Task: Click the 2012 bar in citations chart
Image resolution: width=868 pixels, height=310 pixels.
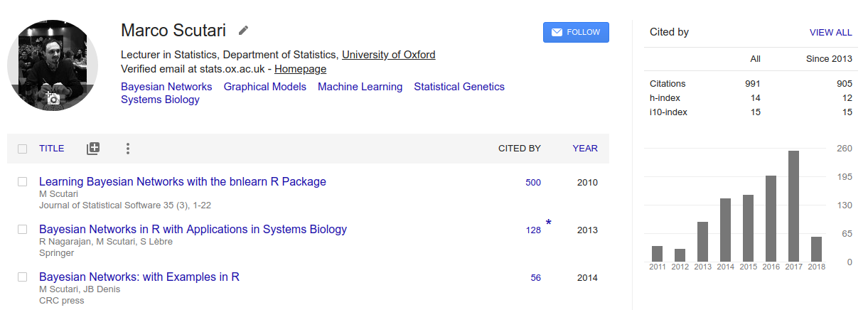Action: [680, 255]
